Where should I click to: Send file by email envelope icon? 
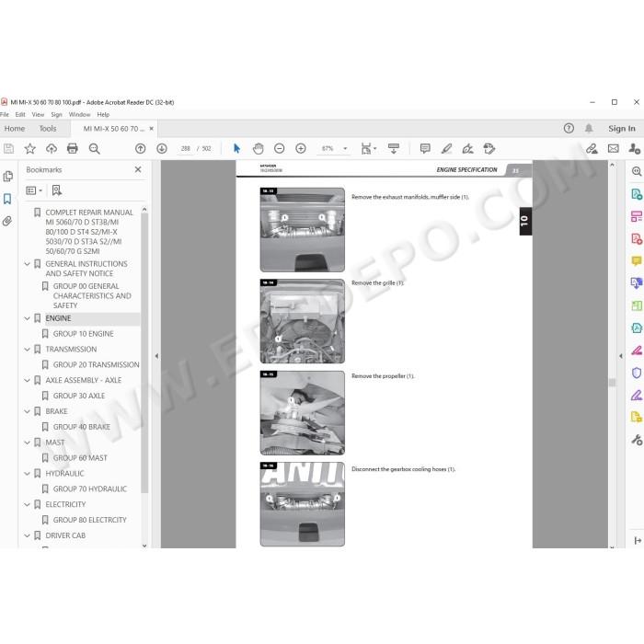[x=614, y=149]
